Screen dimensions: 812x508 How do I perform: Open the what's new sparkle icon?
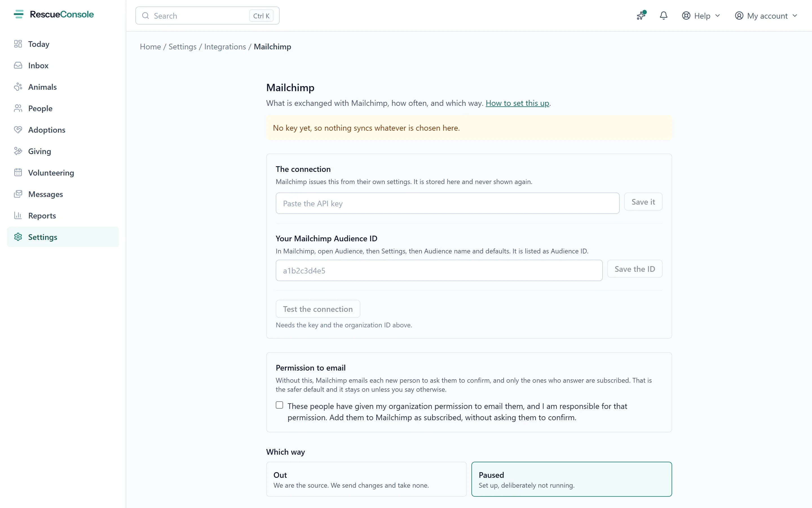(x=641, y=16)
